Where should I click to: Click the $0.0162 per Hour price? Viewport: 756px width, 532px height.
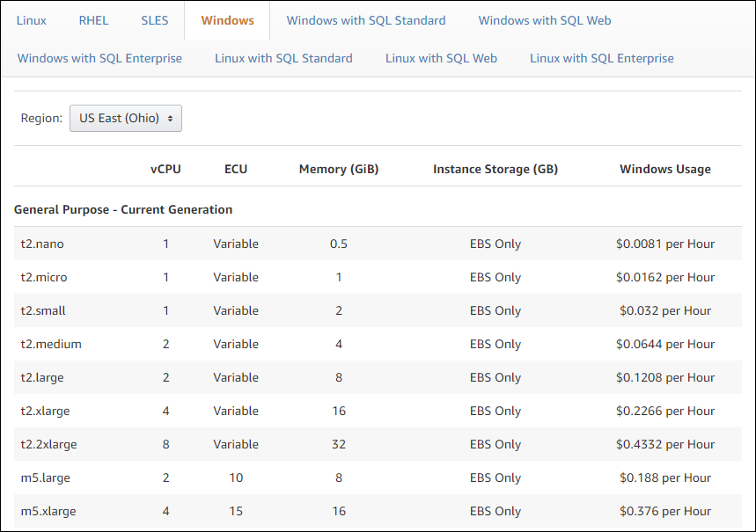[x=664, y=277]
